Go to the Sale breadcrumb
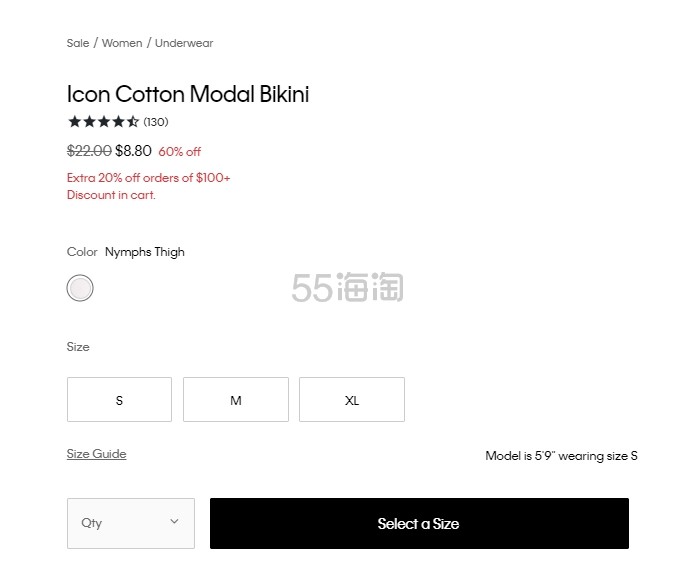Image resolution: width=695 pixels, height=575 pixels. (x=78, y=43)
